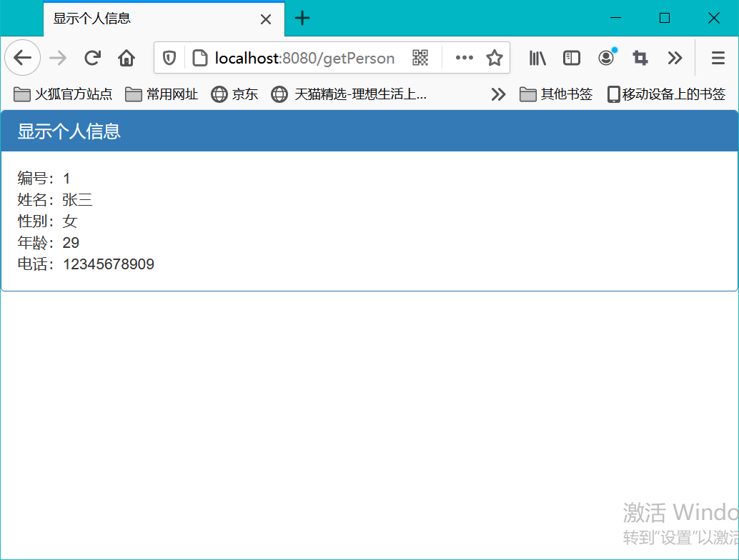Open 移动设备上的书签 folder
The width and height of the screenshot is (739, 560).
(x=666, y=94)
